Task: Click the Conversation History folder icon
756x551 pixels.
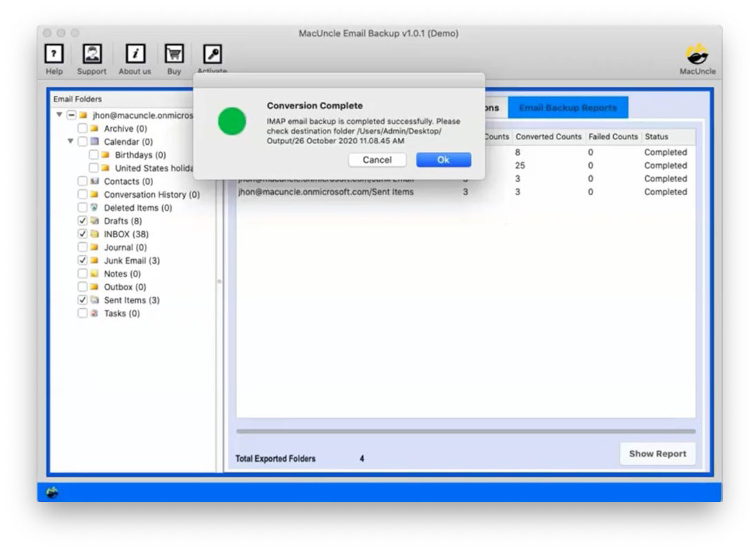Action: (94, 194)
